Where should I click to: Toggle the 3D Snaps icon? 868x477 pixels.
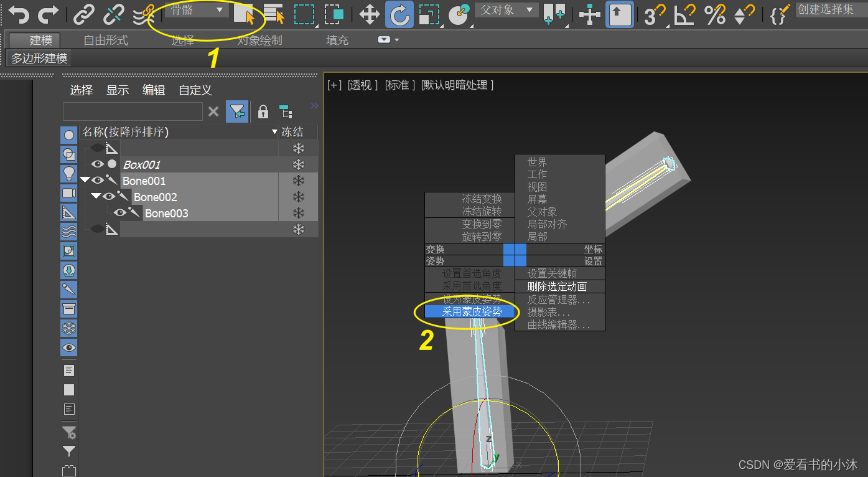[654, 14]
